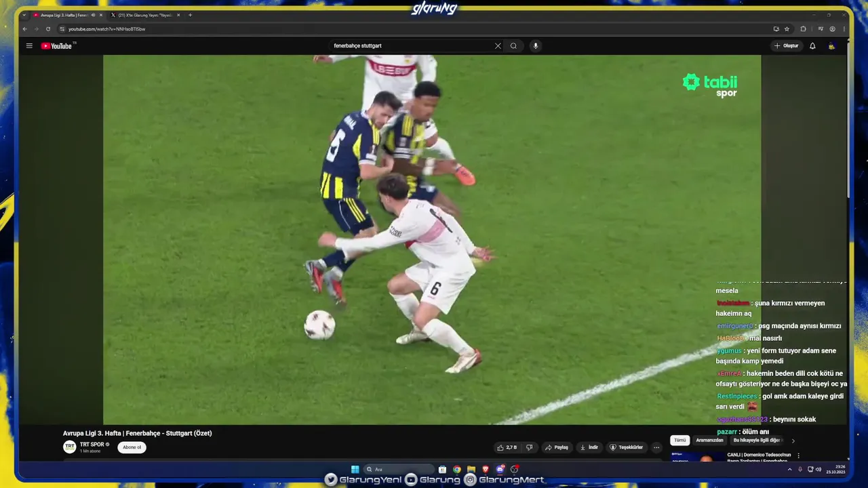
Task: Open the browser extensions puzzle icon
Action: tap(804, 29)
